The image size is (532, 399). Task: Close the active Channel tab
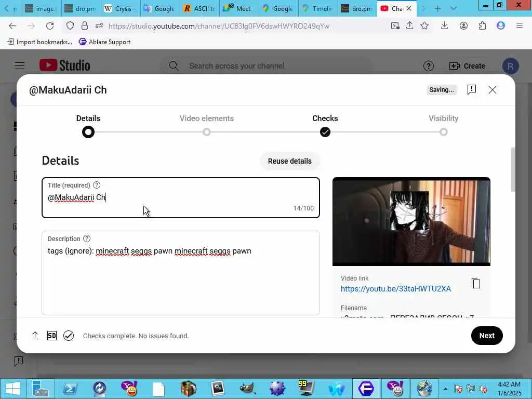pos(409,8)
